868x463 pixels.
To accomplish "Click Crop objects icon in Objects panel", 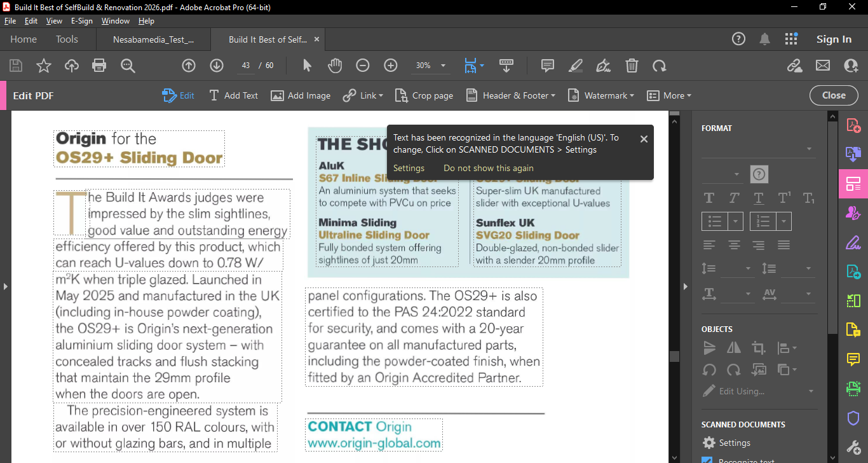I will [x=758, y=348].
